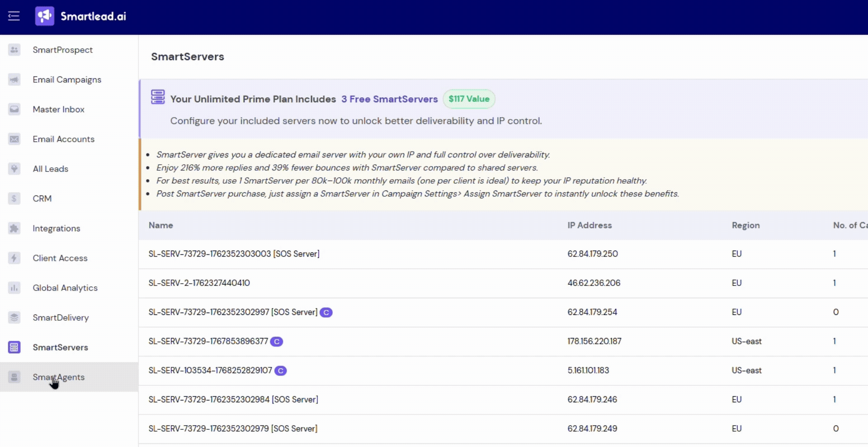The width and height of the screenshot is (868, 447).
Task: Click the Global Analytics chart icon
Action: (x=14, y=288)
